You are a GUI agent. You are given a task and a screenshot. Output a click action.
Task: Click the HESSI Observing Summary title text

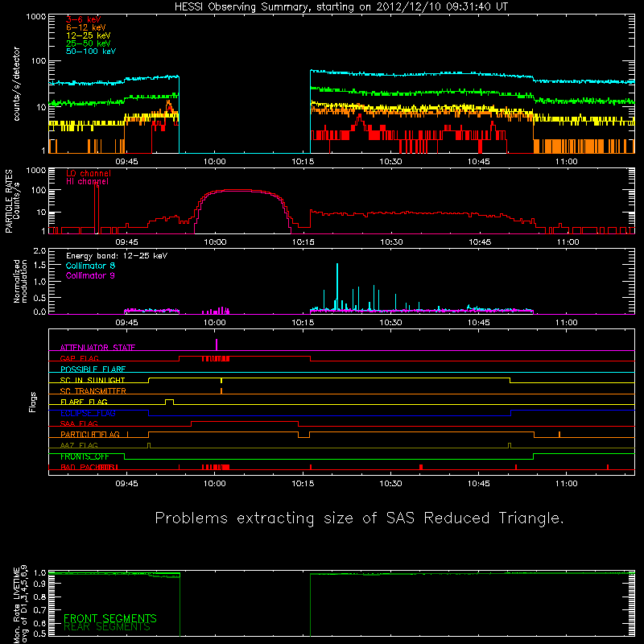pos(341,7)
